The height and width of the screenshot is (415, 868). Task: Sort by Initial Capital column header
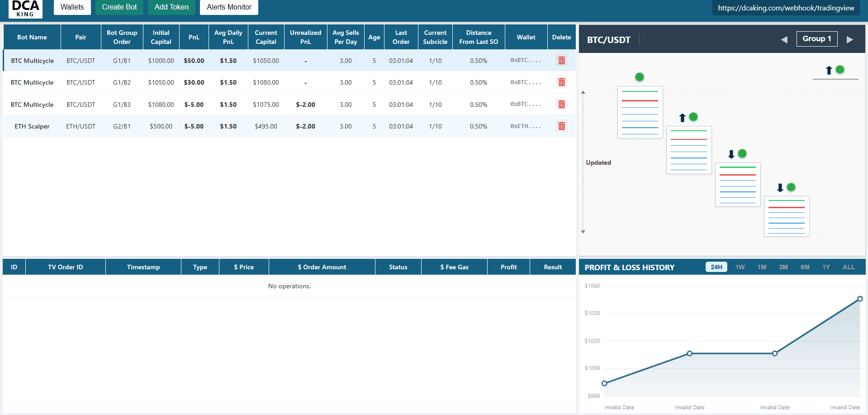[161, 37]
